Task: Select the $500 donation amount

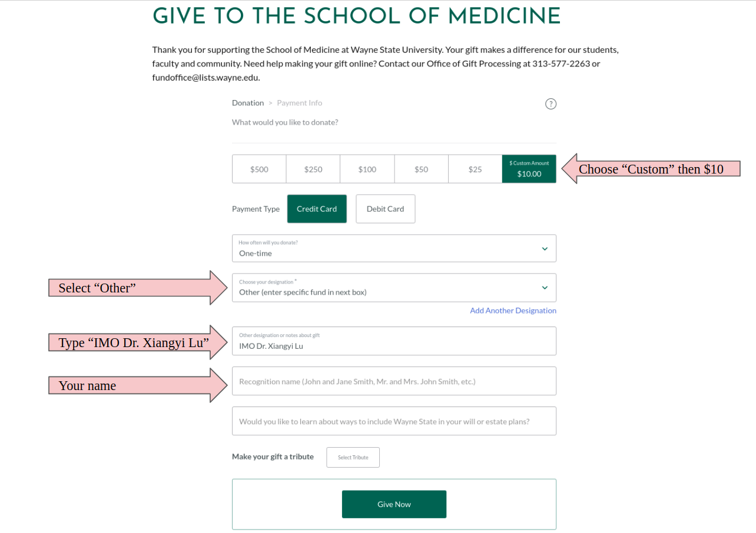Action: point(259,169)
